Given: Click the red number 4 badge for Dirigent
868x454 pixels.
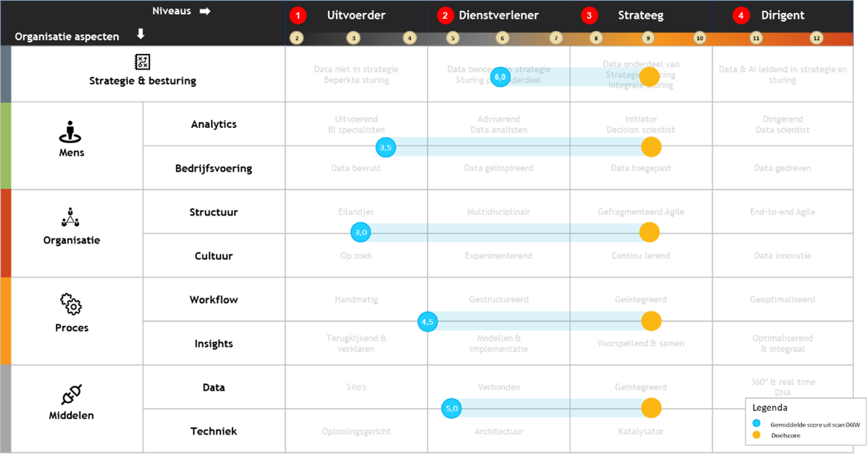Looking at the screenshot, I should [741, 15].
